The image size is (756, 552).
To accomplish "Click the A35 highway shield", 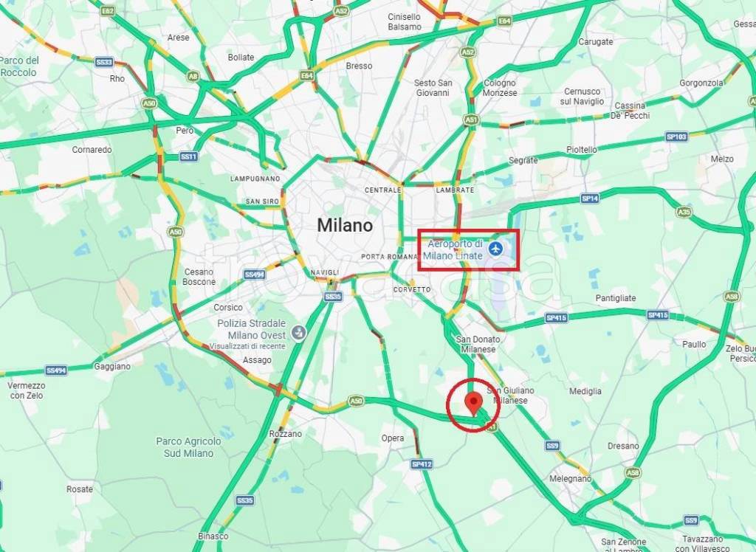I will point(684,212).
